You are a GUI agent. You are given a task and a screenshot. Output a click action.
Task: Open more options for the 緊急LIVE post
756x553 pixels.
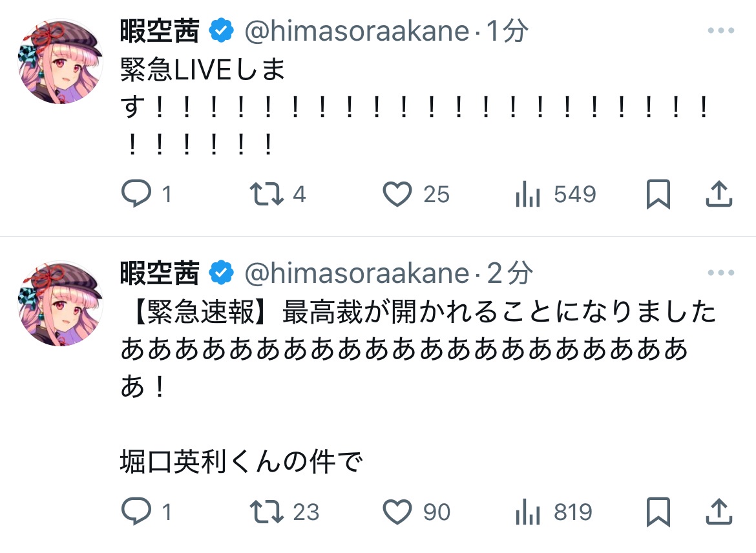720,30
